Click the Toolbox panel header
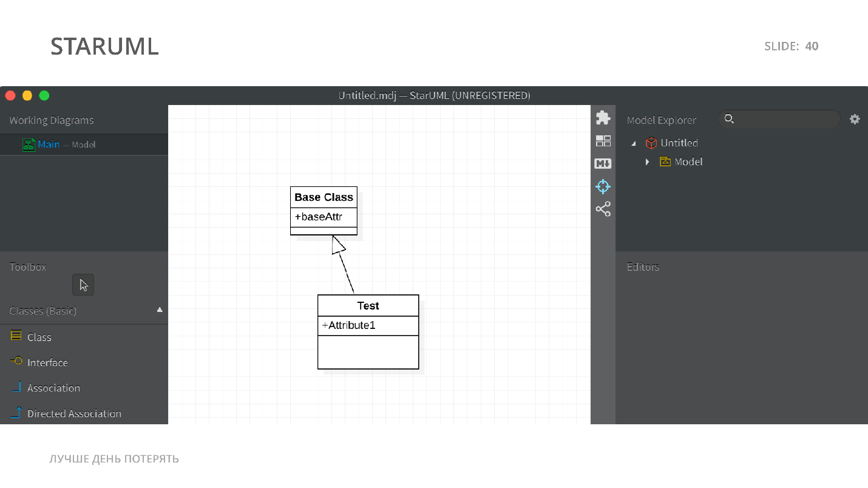Screen dimensions: 868x488 28,267
